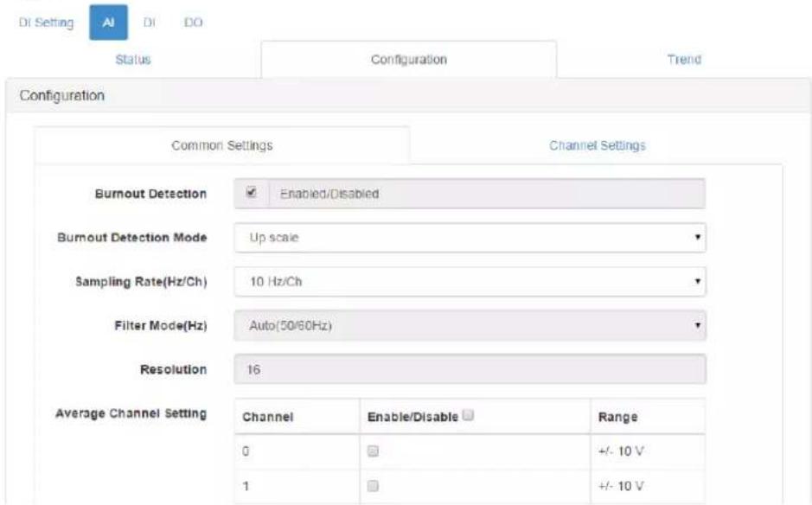Switch to the DO tab
The height and width of the screenshot is (505, 812).
coord(193,22)
